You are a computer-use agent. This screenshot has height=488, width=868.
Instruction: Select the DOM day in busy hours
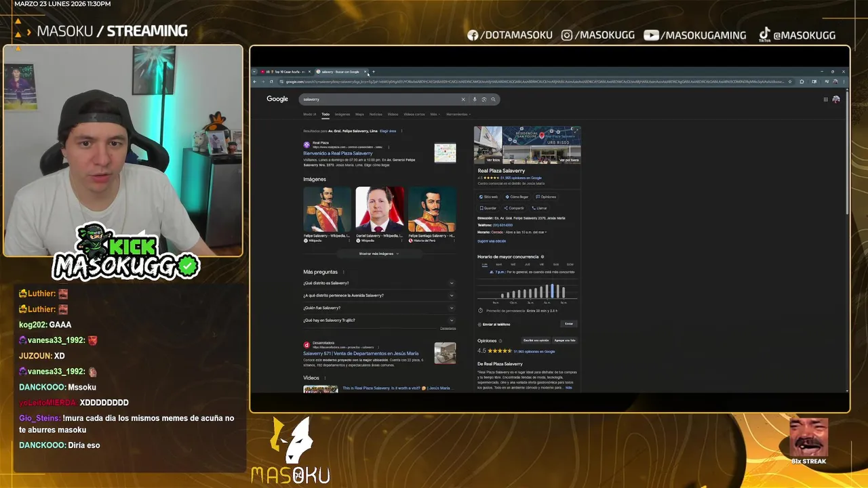(x=570, y=264)
